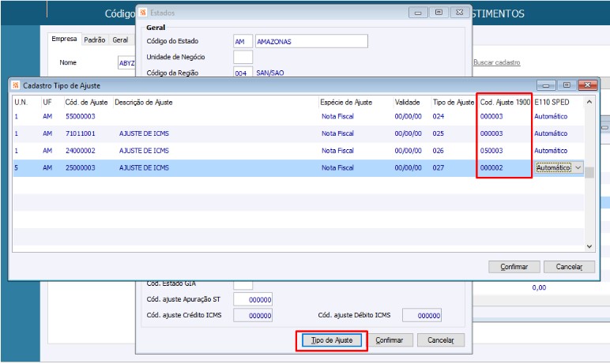Click Tipo de Ajuste value 025
This screenshot has width=610, height=364.
(438, 133)
